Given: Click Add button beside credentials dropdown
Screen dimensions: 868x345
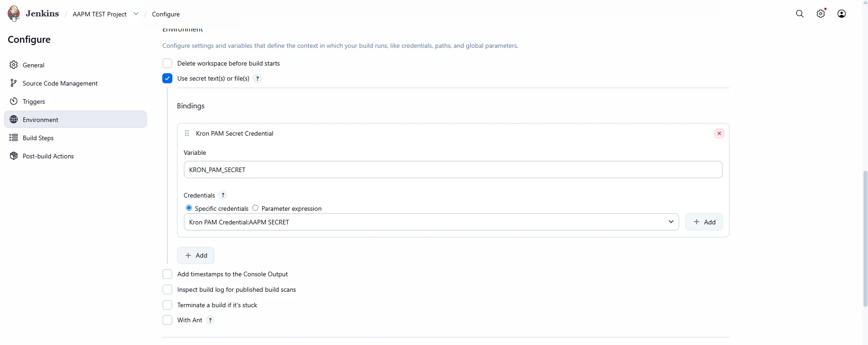Looking at the screenshot, I should 704,222.
